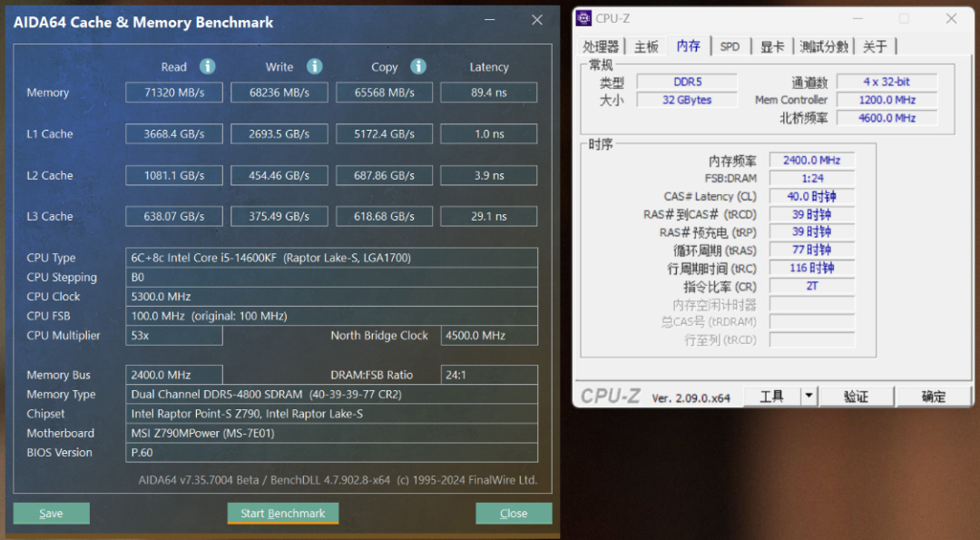Switch to the 主板 tab in CPU-Z
The height and width of the screenshot is (540, 980).
646,46
